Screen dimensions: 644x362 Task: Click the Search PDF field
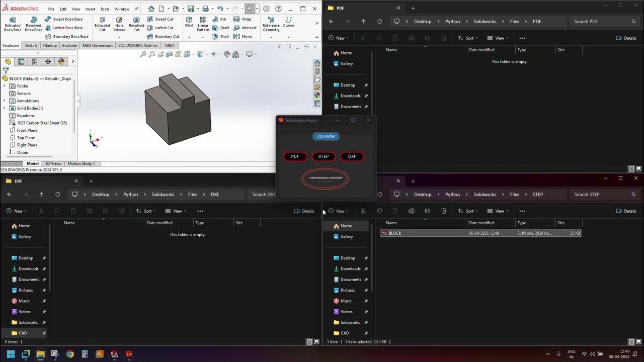604,22
